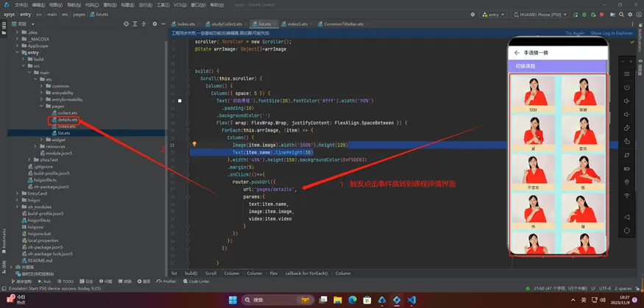The height and width of the screenshot is (308, 644).
Task: Expand the ohosTest folder
Action: click(29, 160)
